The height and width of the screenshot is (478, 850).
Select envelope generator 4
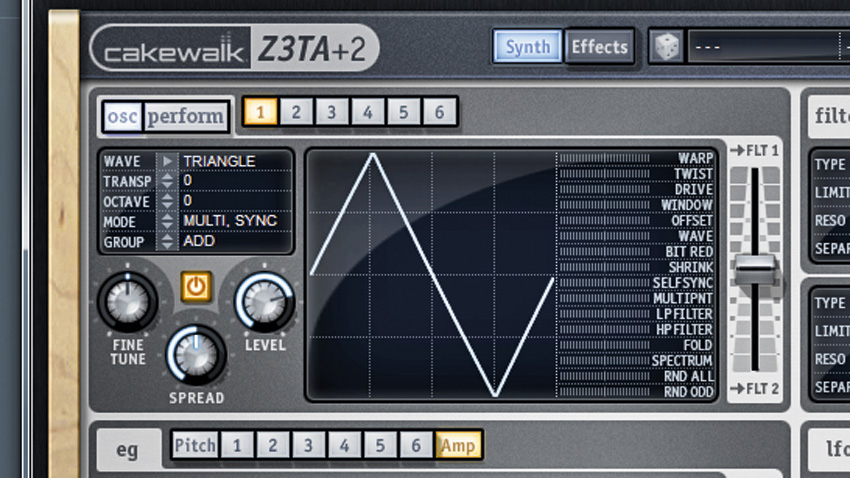pos(344,445)
